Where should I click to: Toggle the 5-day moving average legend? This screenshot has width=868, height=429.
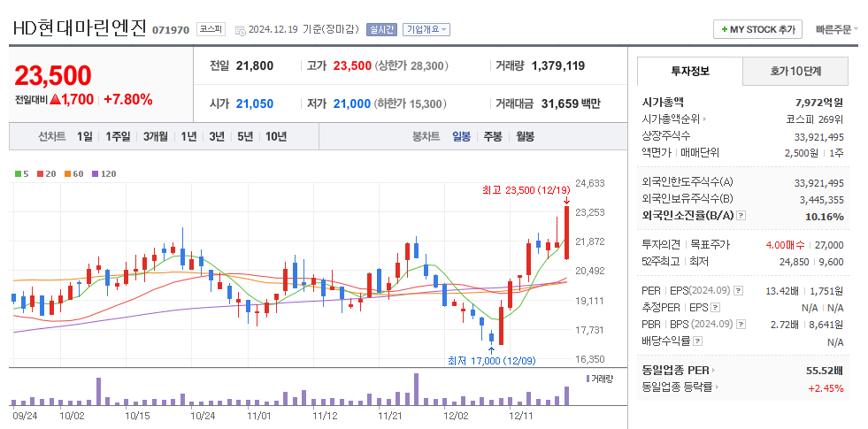pyautogui.click(x=21, y=174)
